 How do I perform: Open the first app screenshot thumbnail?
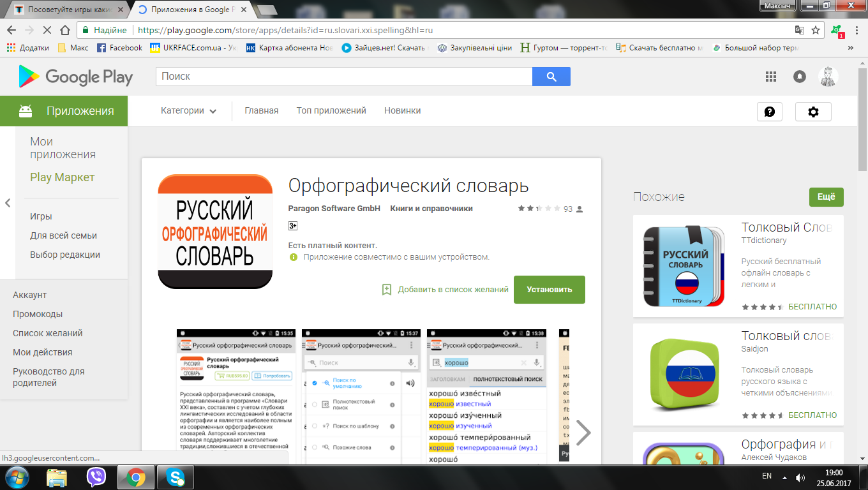point(236,396)
